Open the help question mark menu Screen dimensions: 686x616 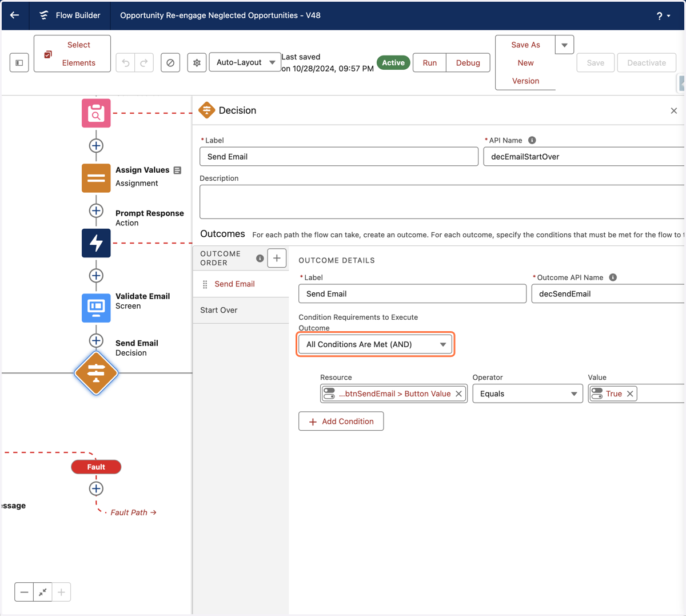tap(663, 16)
